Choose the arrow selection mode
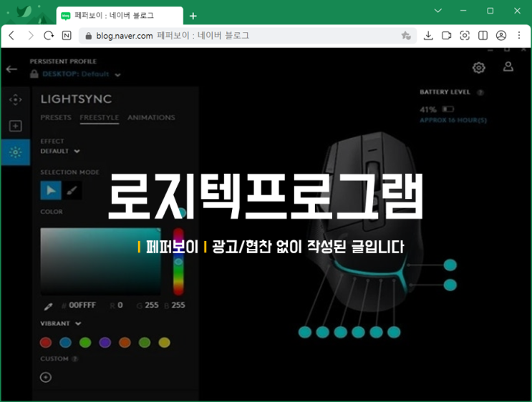This screenshot has width=532, height=402. 51,190
